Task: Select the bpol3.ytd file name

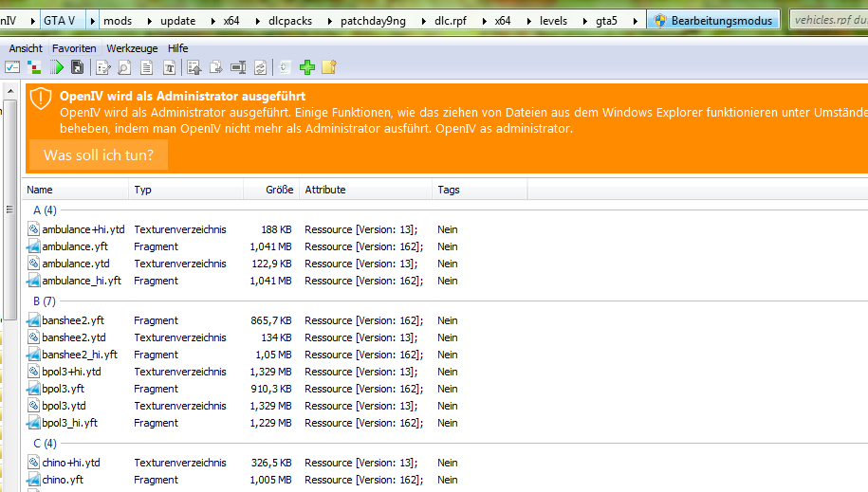Action: point(64,407)
